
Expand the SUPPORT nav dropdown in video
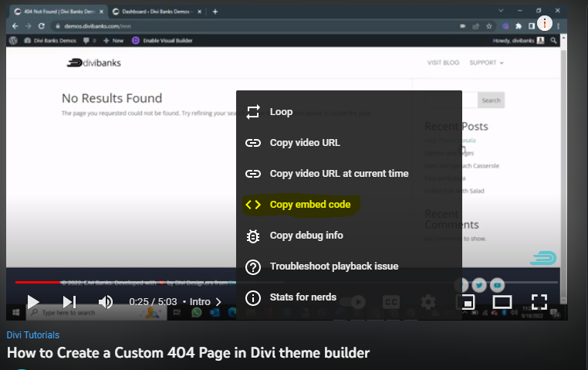(486, 63)
